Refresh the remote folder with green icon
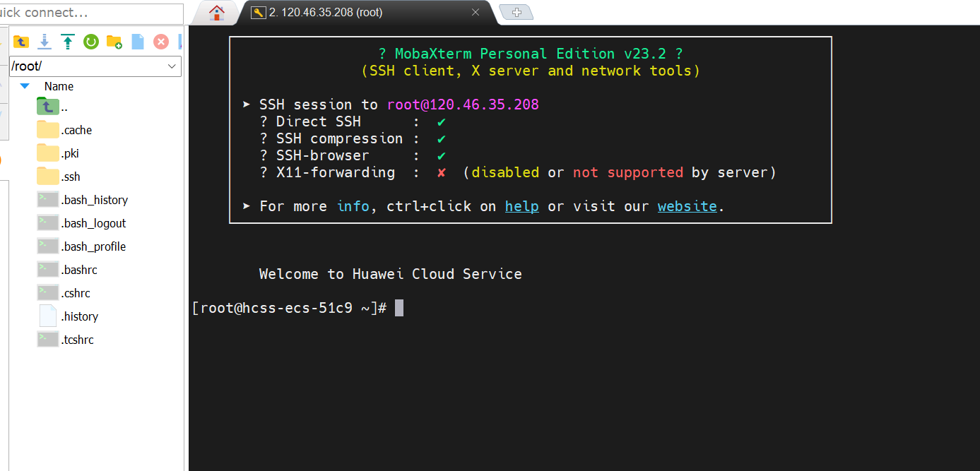This screenshot has height=471, width=980. point(91,42)
